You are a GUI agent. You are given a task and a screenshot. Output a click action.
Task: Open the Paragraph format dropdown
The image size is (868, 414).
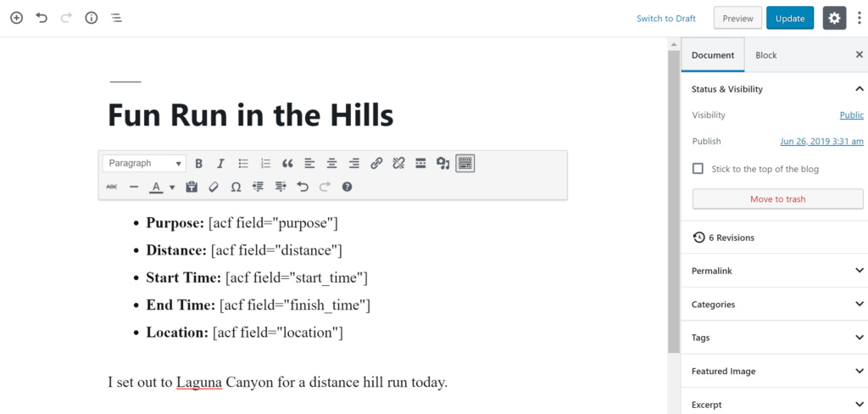(144, 164)
